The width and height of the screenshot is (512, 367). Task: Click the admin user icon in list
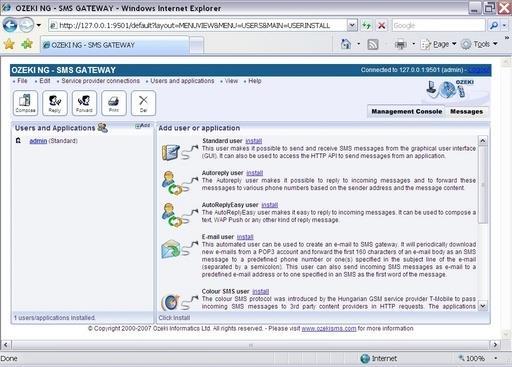19,141
